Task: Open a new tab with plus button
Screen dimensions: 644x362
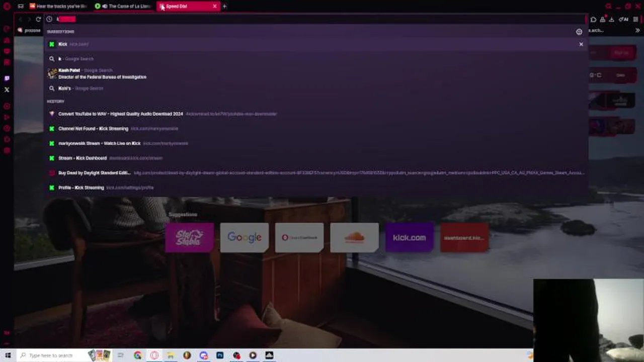Action: pyautogui.click(x=224, y=7)
